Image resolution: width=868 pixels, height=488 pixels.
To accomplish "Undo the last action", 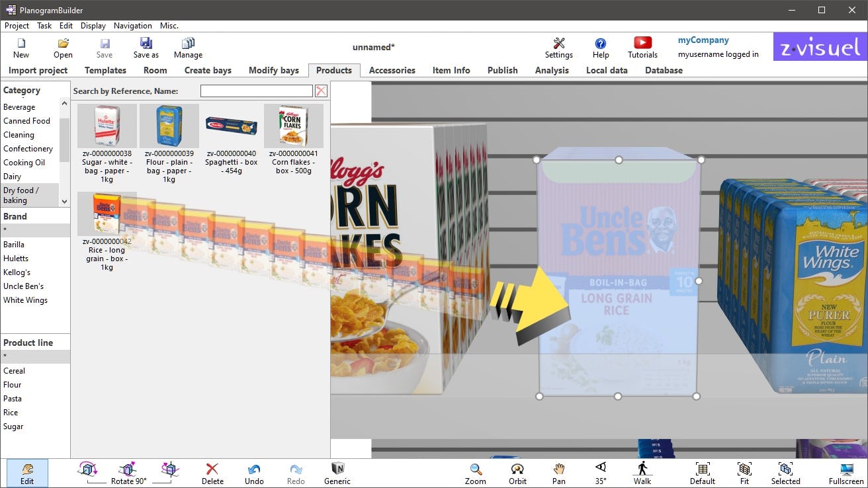I will [x=254, y=472].
